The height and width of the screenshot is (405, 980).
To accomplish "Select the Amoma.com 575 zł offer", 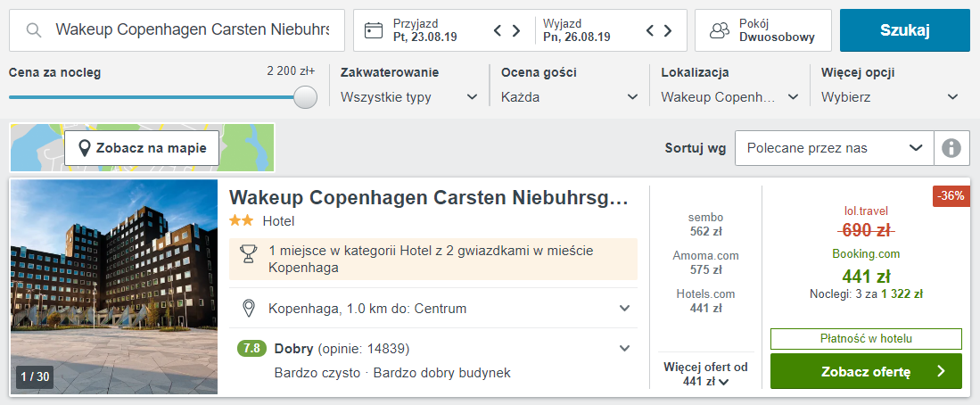I will (x=705, y=262).
